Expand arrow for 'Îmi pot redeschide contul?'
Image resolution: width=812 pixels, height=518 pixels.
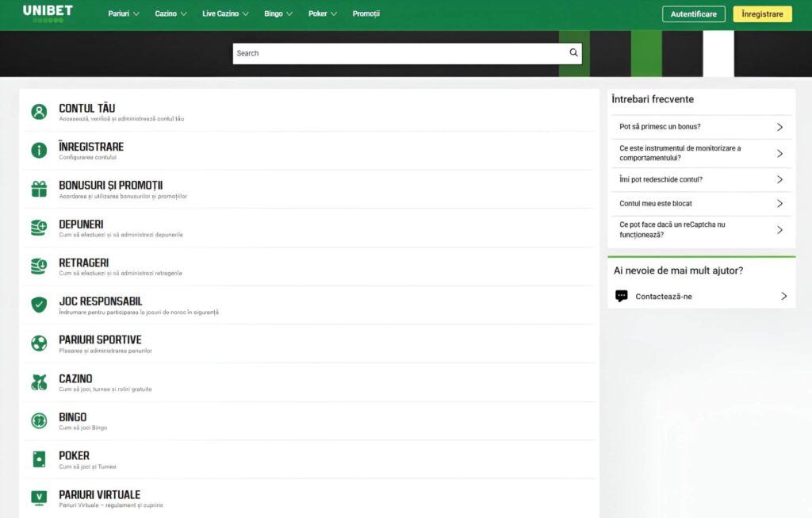tap(780, 180)
